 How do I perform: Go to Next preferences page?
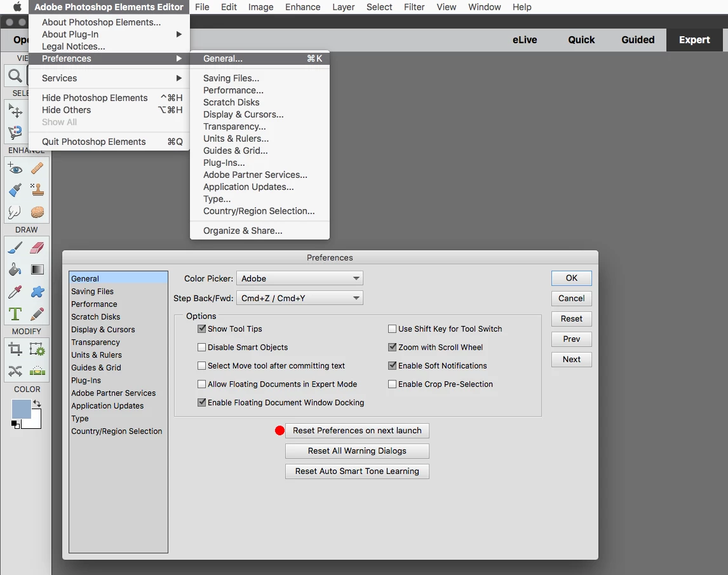click(x=572, y=360)
